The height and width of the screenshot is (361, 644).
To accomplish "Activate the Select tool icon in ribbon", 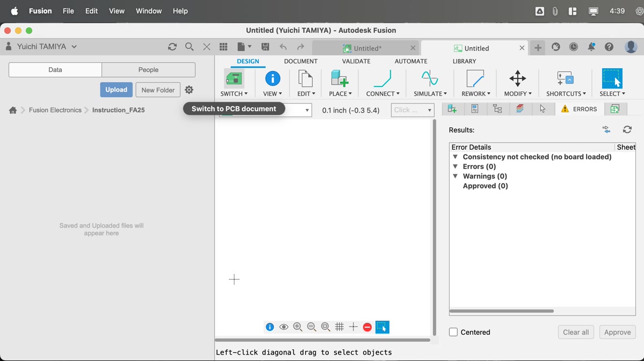I will pyautogui.click(x=612, y=78).
